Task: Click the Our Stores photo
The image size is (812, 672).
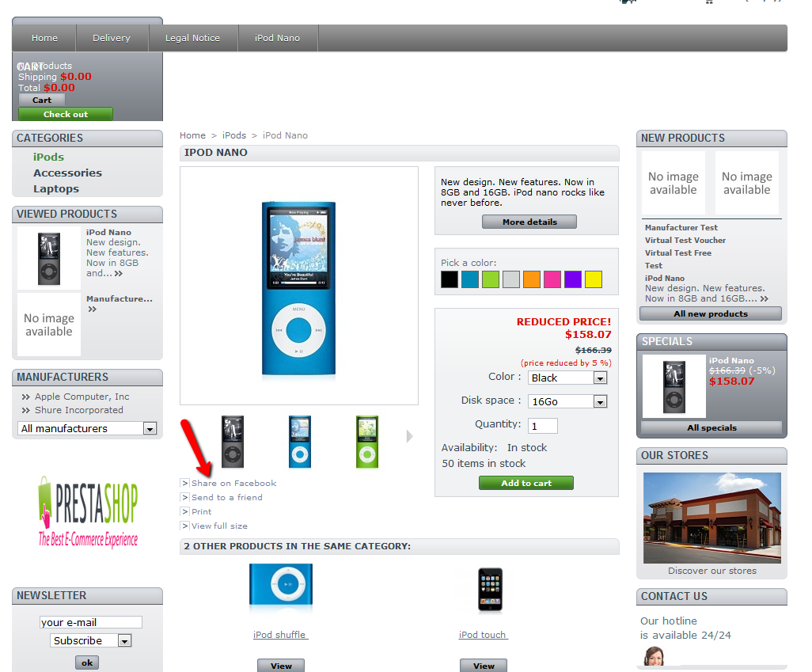Action: tap(712, 518)
